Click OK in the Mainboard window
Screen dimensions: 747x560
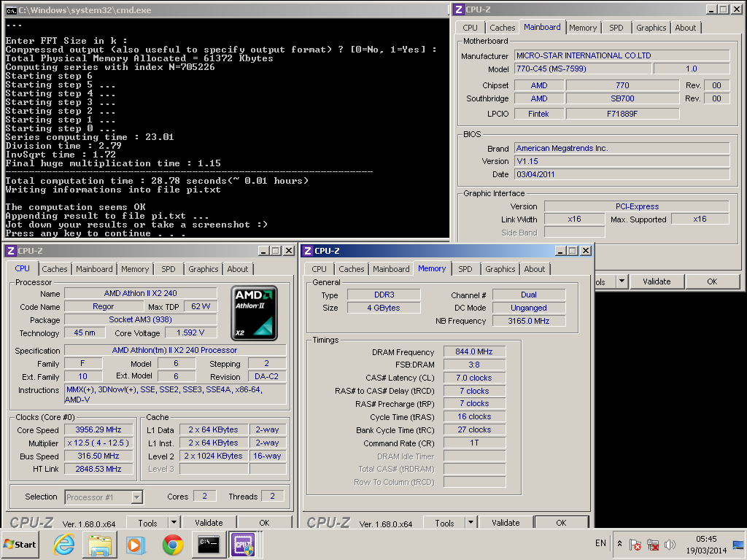[712, 281]
